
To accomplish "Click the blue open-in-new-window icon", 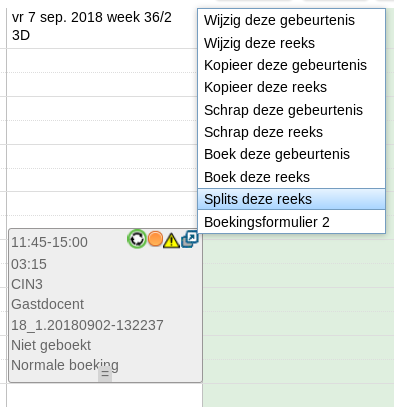I will [x=190, y=239].
